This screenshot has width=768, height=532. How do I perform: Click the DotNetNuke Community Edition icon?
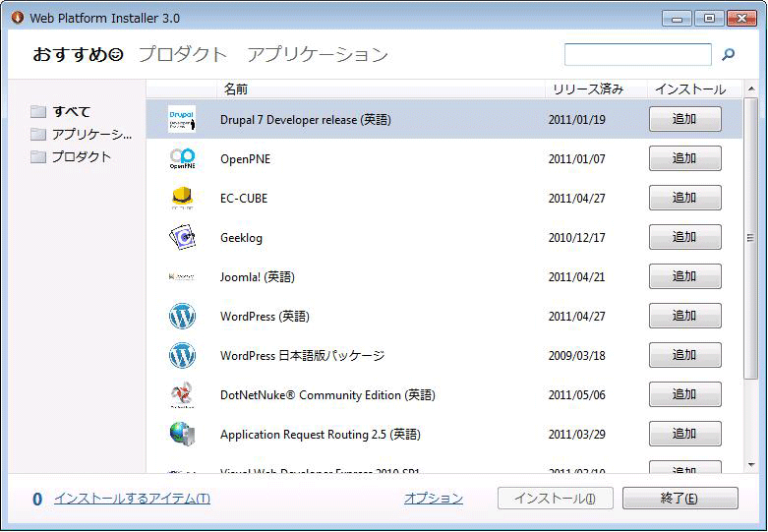(182, 395)
